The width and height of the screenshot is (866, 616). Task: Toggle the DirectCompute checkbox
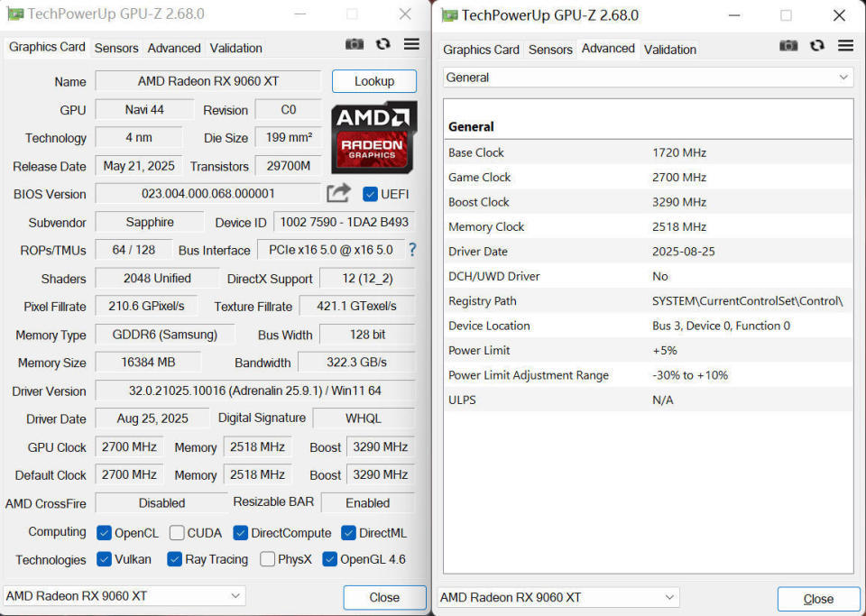coord(240,533)
